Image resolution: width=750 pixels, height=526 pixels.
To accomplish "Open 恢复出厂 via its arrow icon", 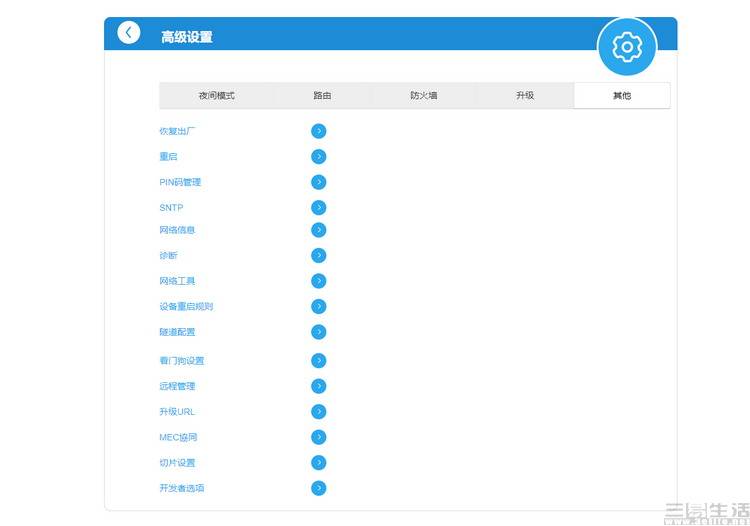I will [x=319, y=131].
